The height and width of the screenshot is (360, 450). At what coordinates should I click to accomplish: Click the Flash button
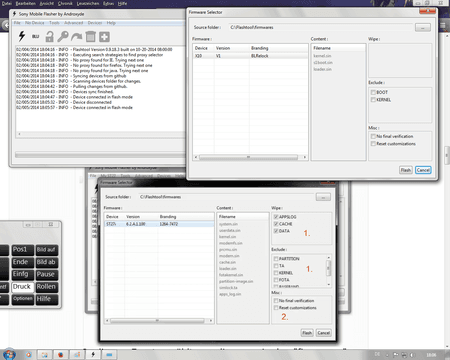pyautogui.click(x=406, y=170)
